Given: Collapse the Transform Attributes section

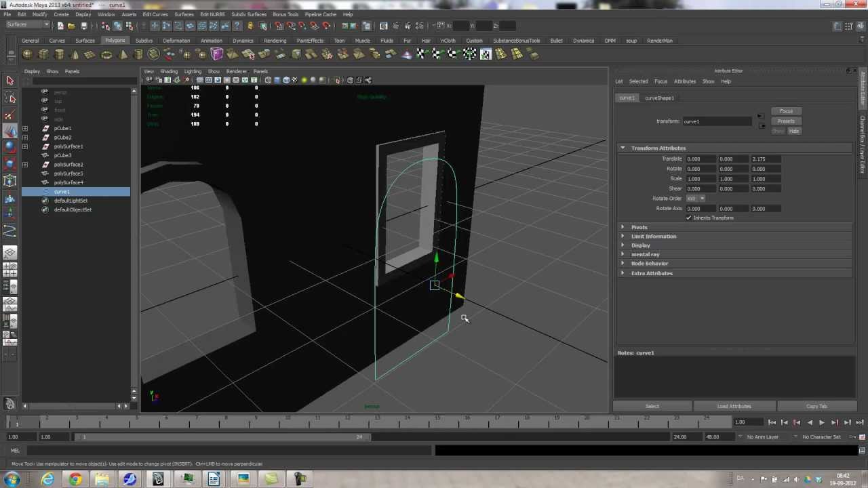Looking at the screenshot, I should (623, 148).
